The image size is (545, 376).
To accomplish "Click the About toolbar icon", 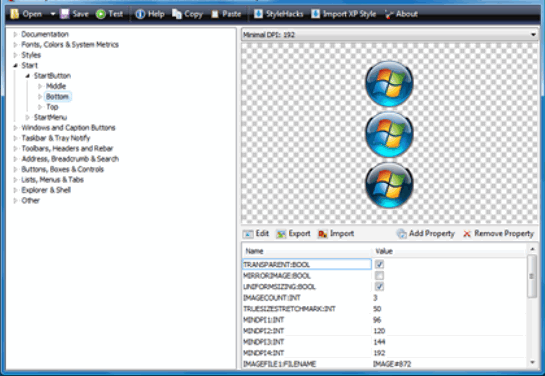I will click(x=389, y=14).
